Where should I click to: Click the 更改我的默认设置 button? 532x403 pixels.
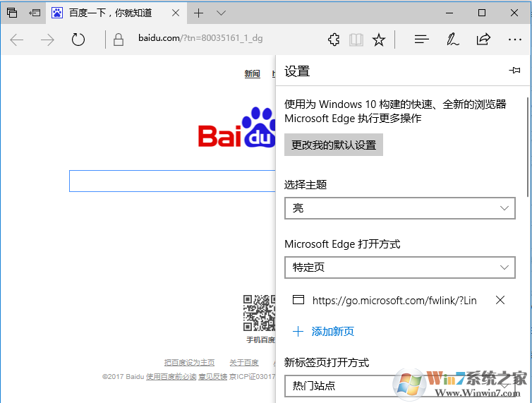[x=334, y=145]
